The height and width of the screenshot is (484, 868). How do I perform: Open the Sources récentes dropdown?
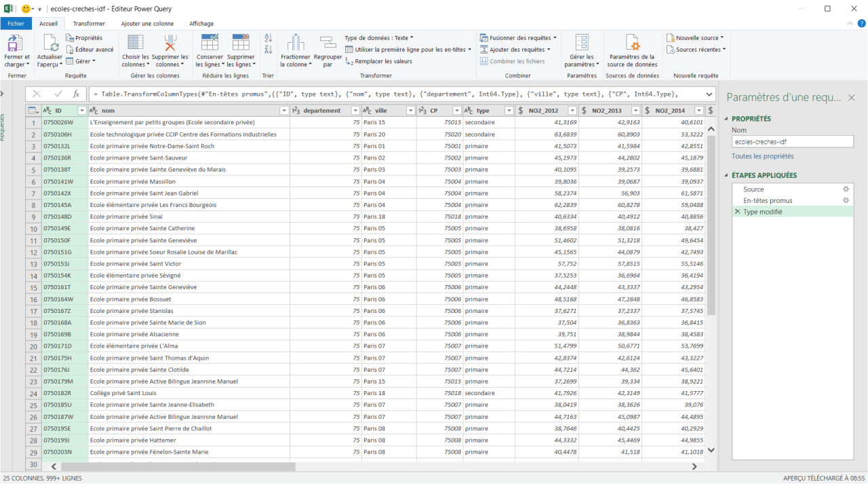click(x=696, y=50)
